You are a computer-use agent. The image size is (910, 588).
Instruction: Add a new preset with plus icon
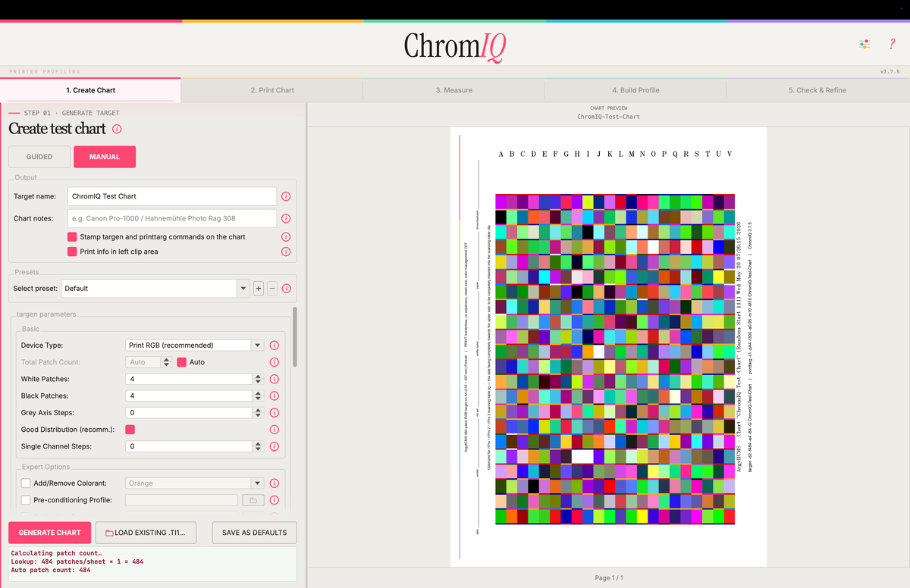coord(258,289)
